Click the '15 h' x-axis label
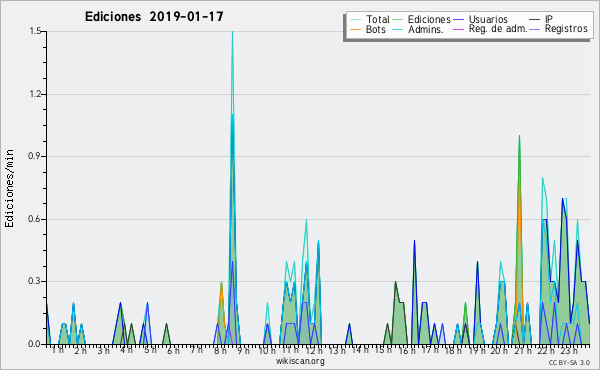This screenshot has width=600, height=370. [x=383, y=350]
